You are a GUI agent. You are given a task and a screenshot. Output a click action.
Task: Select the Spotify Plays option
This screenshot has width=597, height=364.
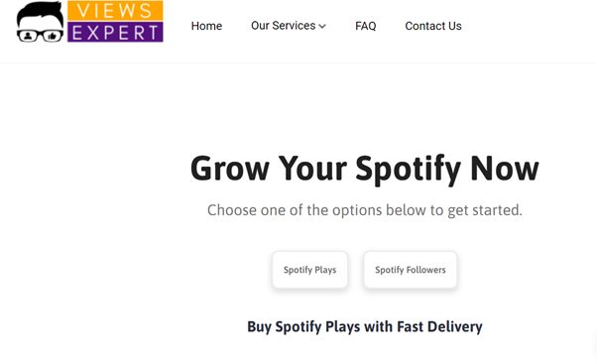click(310, 270)
